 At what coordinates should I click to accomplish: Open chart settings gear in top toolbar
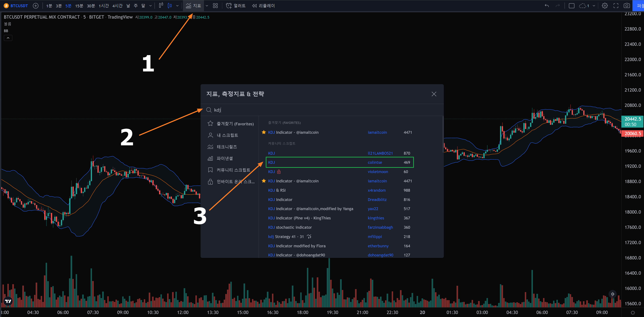(x=605, y=6)
